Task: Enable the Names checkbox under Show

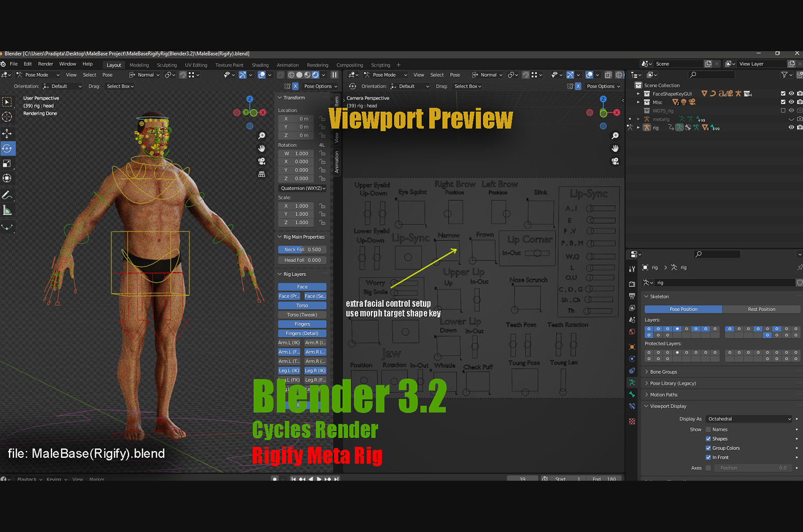Action: (708, 430)
